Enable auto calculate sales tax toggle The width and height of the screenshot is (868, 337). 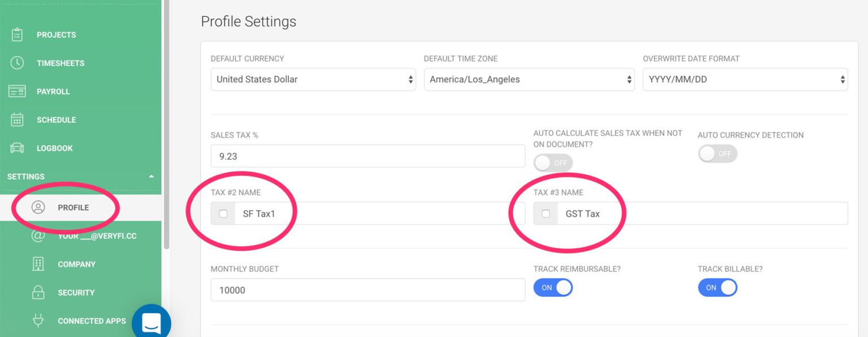tap(553, 163)
